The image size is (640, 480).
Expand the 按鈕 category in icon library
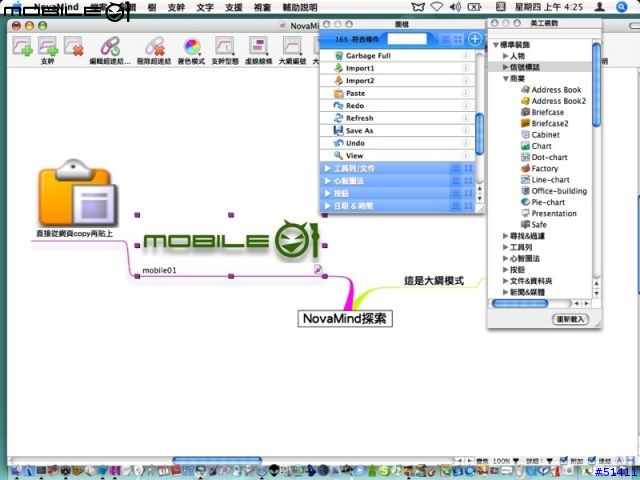point(327,193)
